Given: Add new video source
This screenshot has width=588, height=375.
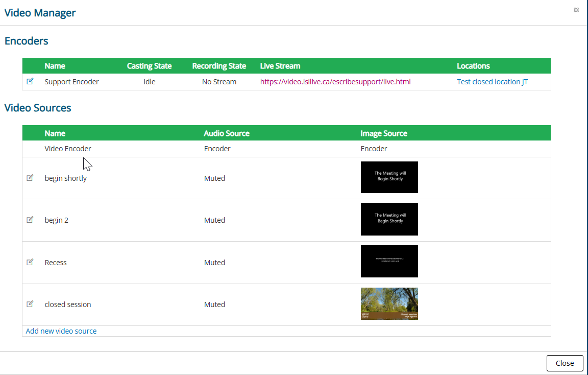Looking at the screenshot, I should coord(61,331).
